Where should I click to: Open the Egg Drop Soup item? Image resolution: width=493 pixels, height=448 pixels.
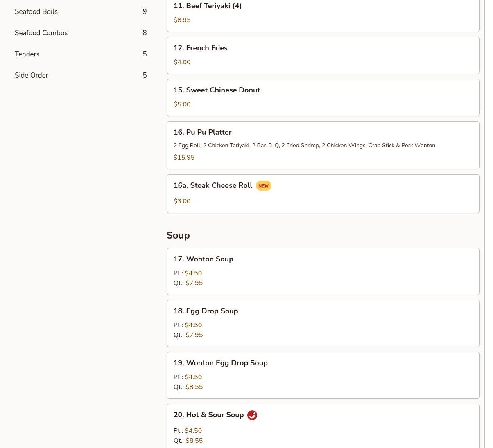[x=323, y=323]
